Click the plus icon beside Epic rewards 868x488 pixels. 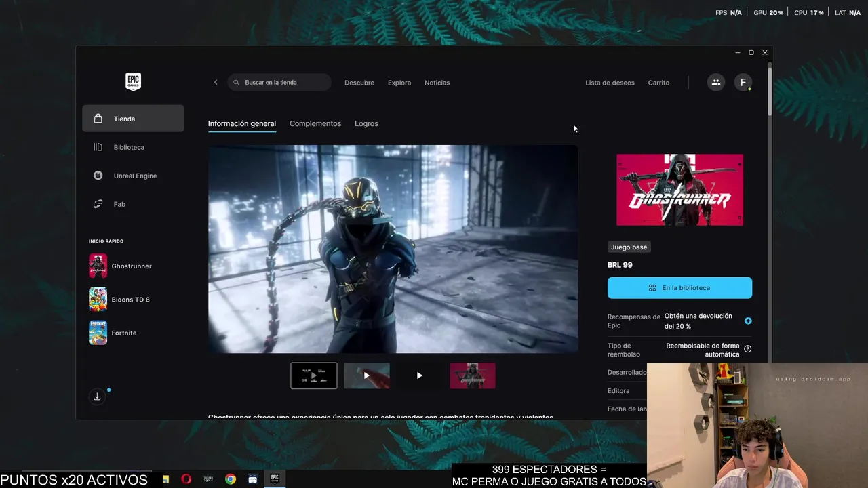(748, 321)
